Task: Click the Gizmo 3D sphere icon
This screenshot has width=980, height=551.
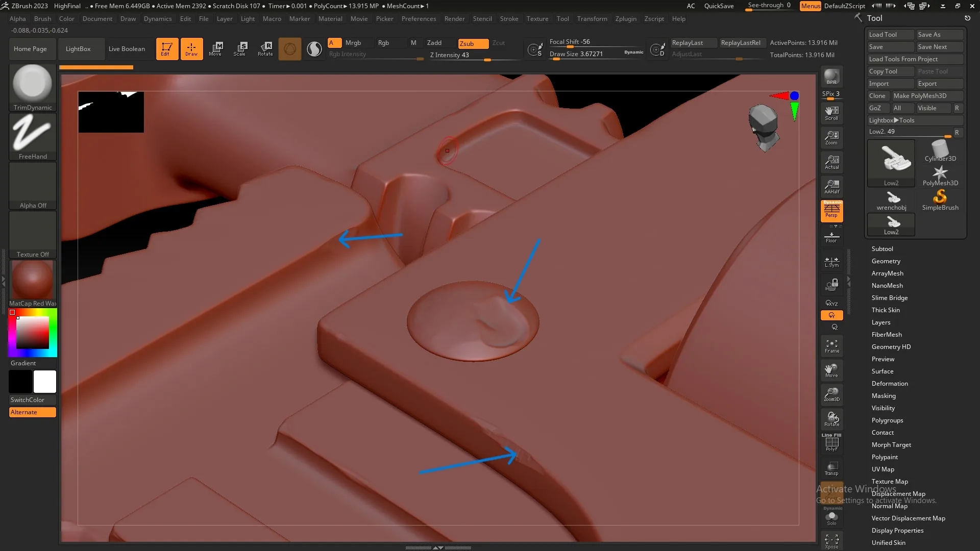Action: click(x=290, y=49)
